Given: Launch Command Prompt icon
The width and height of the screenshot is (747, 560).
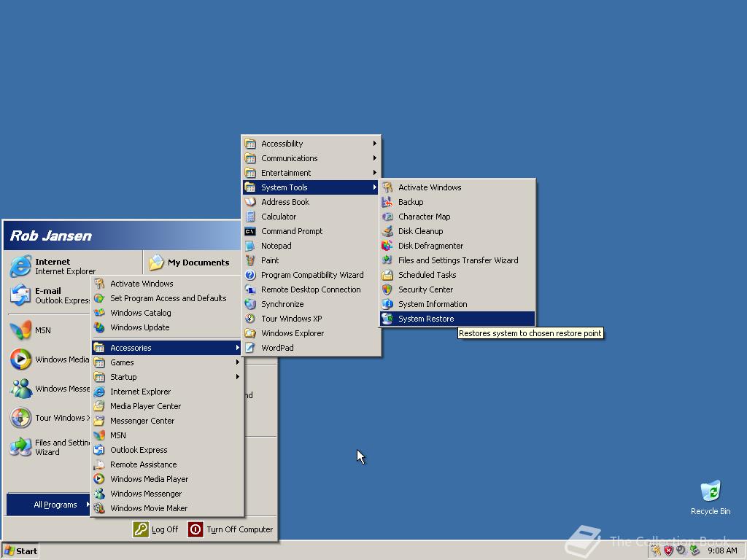Looking at the screenshot, I should pos(250,231).
